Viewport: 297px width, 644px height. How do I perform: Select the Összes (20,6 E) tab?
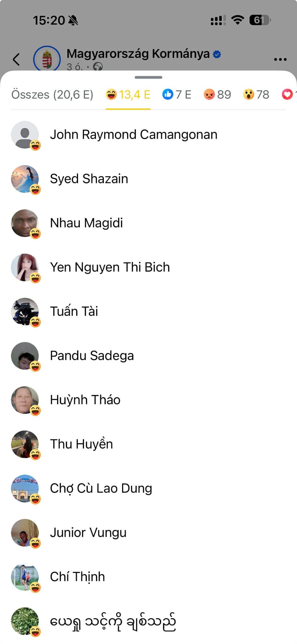(x=52, y=94)
